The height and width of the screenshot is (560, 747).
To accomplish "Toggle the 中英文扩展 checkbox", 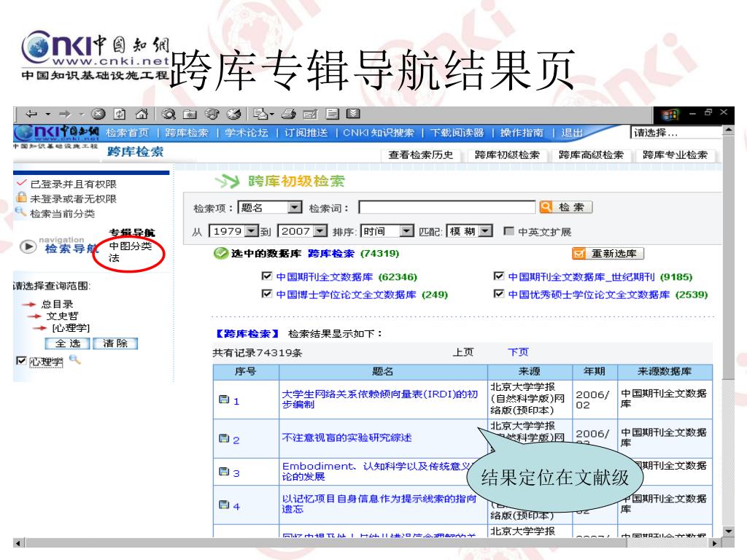I will click(508, 231).
